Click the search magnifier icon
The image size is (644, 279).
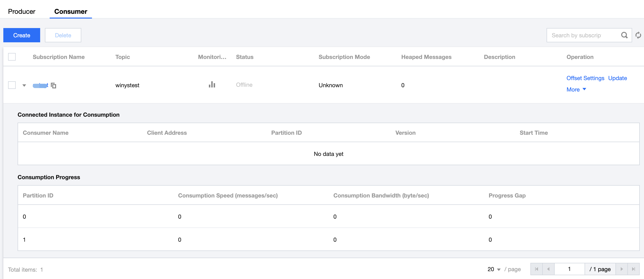(624, 35)
